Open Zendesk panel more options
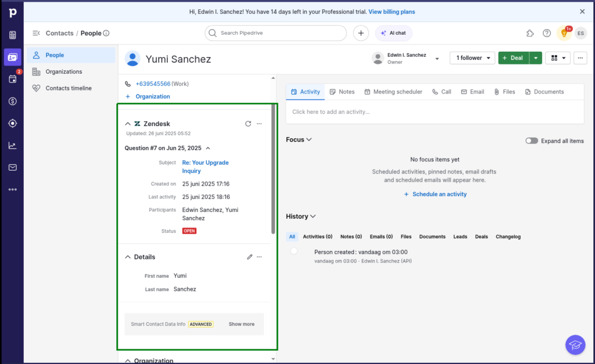Viewport: 595px width, 364px height. pos(259,124)
